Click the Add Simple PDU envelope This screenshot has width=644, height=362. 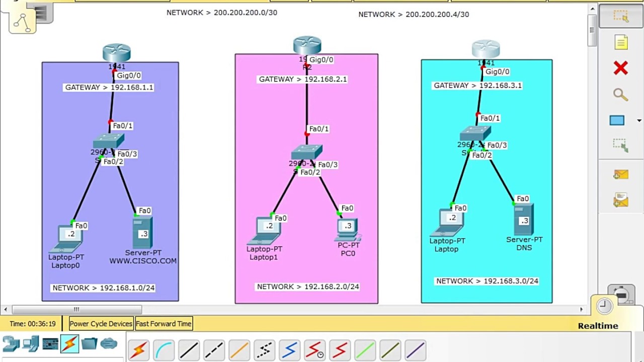point(621,174)
